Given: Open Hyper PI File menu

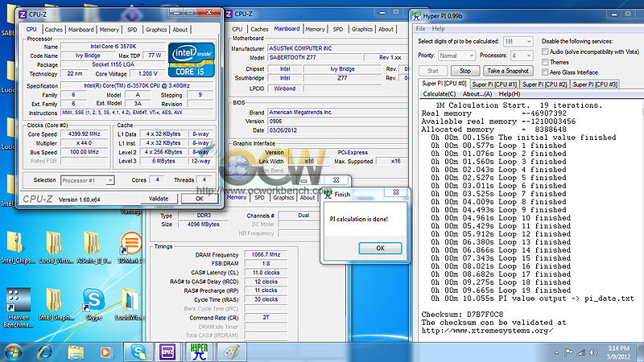Looking at the screenshot, I should pyautogui.click(x=420, y=29).
